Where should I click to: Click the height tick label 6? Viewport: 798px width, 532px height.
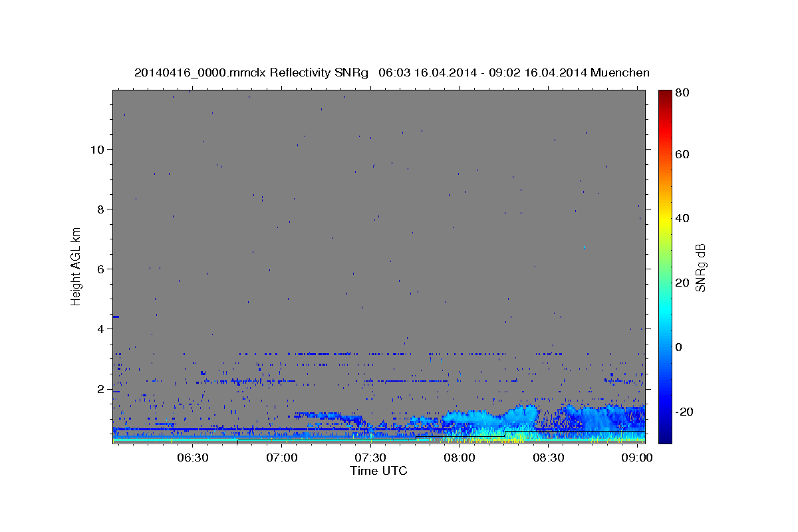(x=101, y=269)
